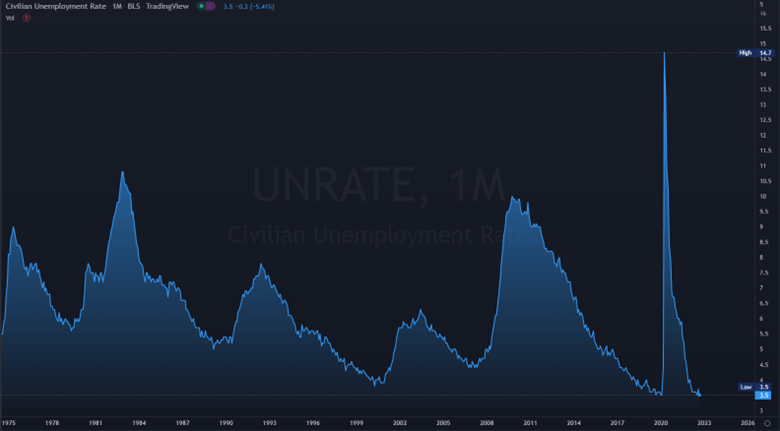
Task: Click the current price 3.5 tag
Action: click(764, 395)
